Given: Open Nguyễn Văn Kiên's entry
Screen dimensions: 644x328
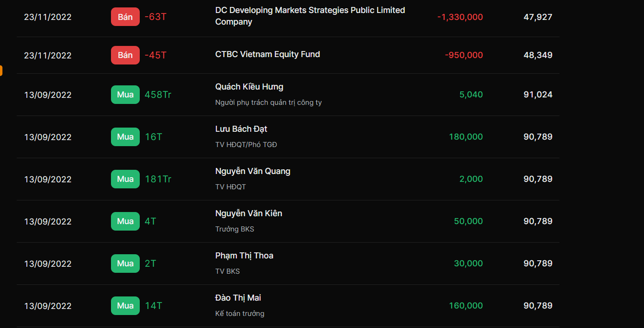Looking at the screenshot, I should pos(248,213).
